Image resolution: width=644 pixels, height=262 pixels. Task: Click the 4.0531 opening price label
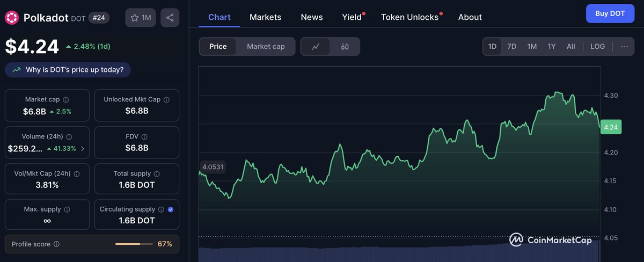point(213,167)
